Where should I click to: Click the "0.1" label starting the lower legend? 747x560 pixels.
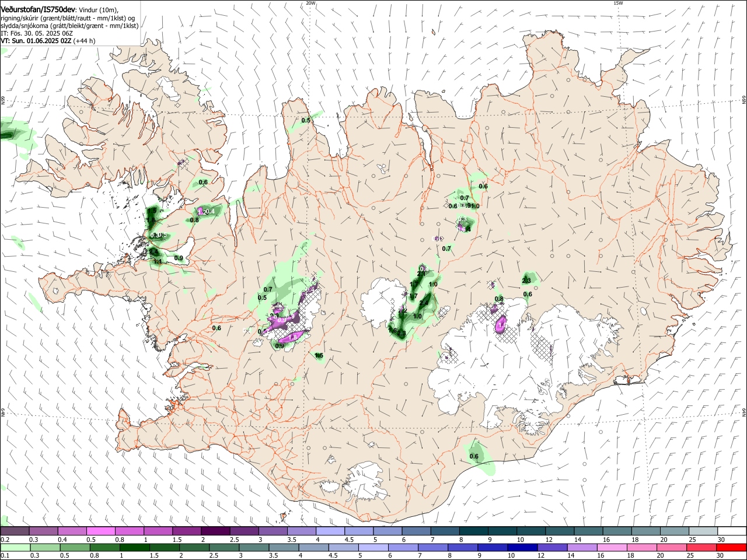(5, 556)
